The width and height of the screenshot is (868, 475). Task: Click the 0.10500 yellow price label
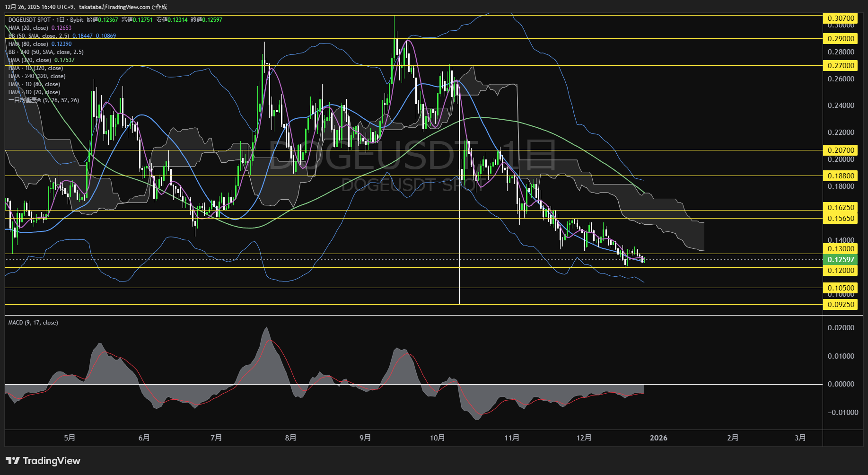(x=840, y=288)
